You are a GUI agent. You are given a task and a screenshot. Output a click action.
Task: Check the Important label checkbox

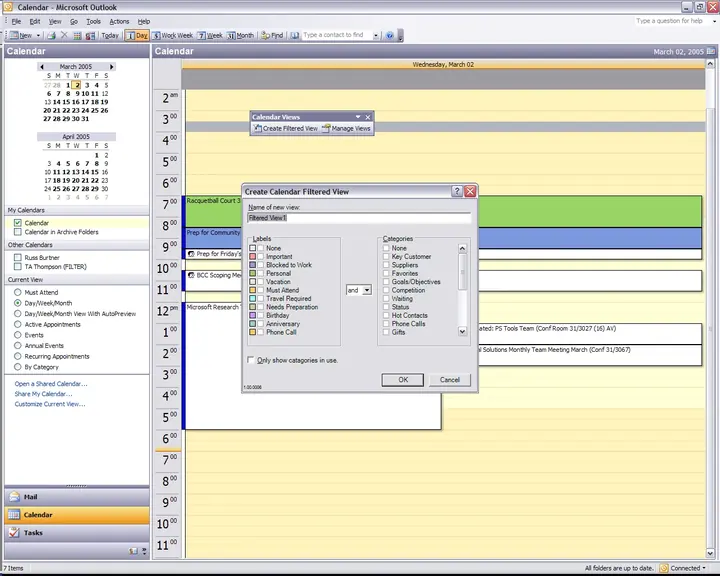click(261, 256)
